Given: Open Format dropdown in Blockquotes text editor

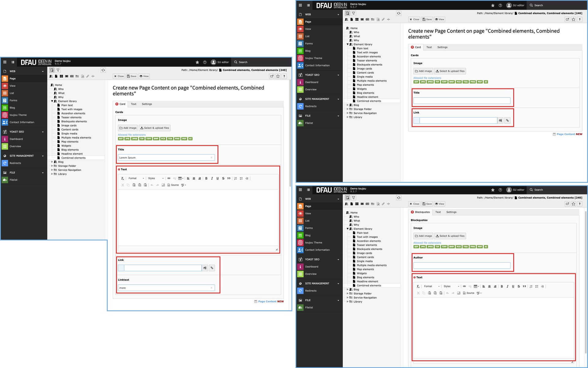Looking at the screenshot, I should (432, 286).
